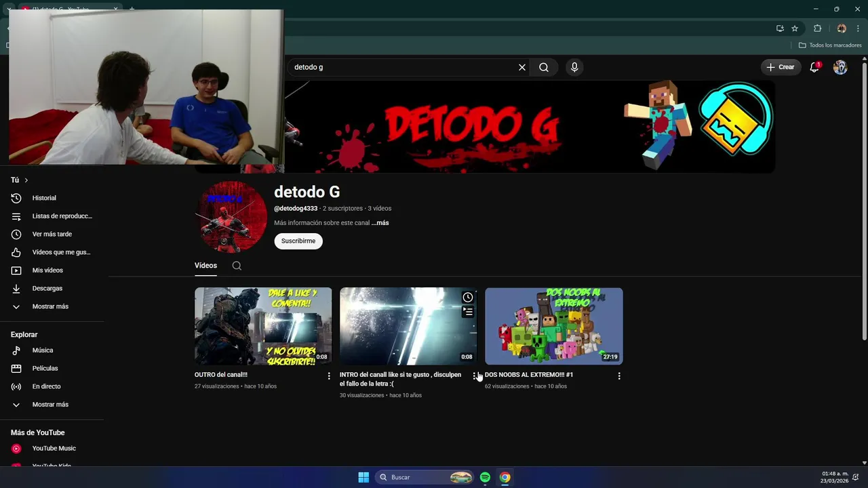The image size is (868, 488).
Task: Open the INTRO del canal video thumbnail
Action: tap(408, 326)
